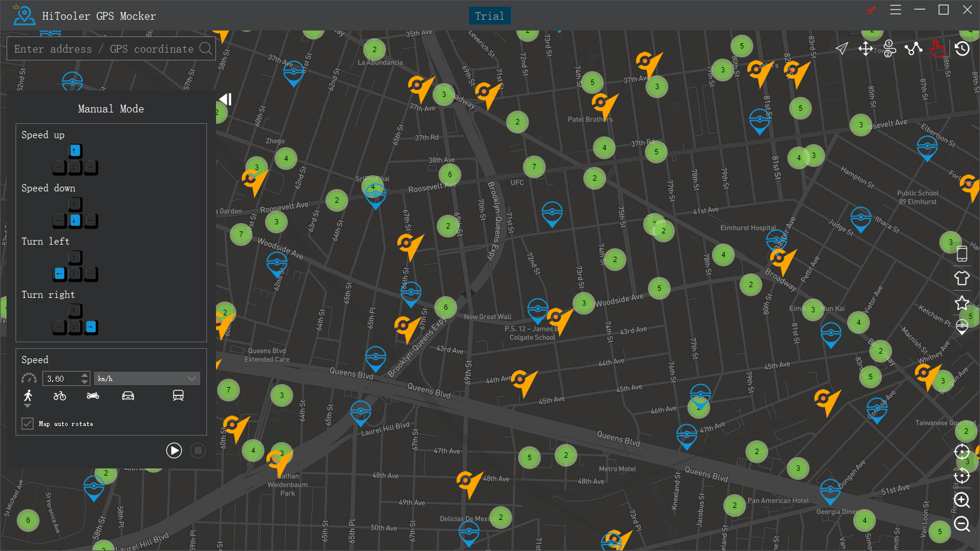Open the history records clock icon

tap(962, 48)
